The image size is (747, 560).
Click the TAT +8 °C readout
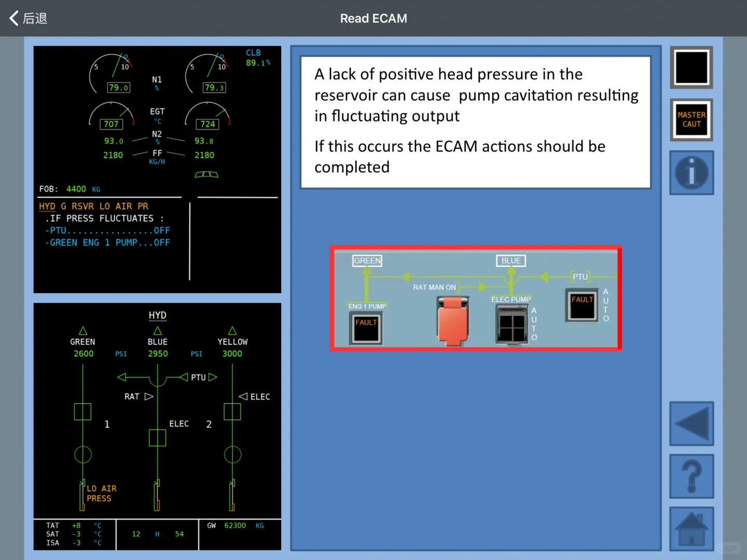[74, 525]
